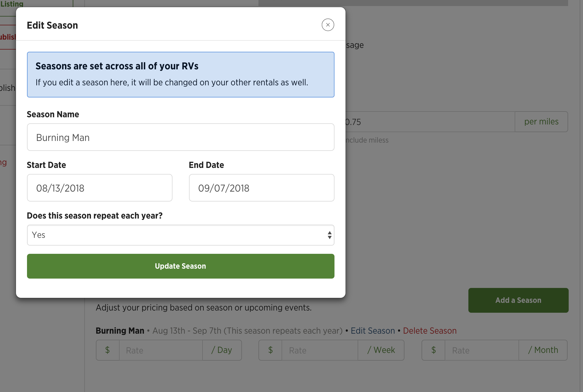The width and height of the screenshot is (583, 392).
Task: Close the Edit Season dialog
Action: point(328,25)
